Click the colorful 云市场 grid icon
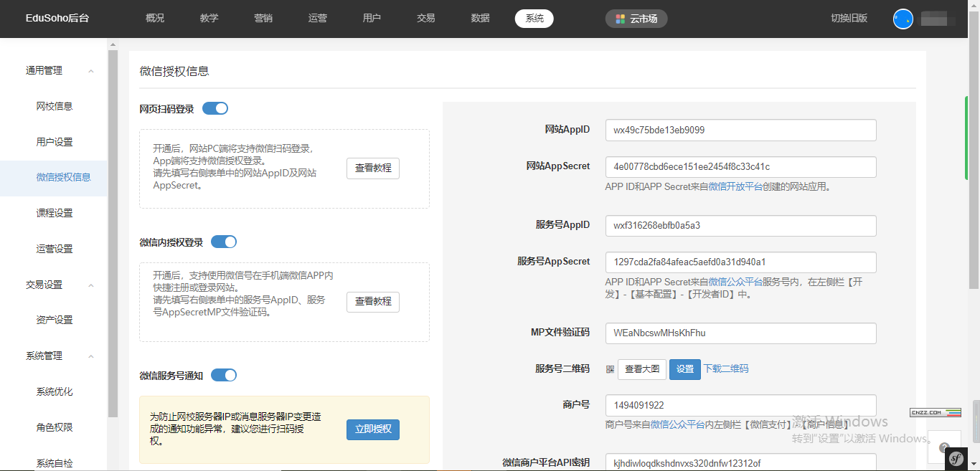The width and height of the screenshot is (980, 471). tap(621, 19)
